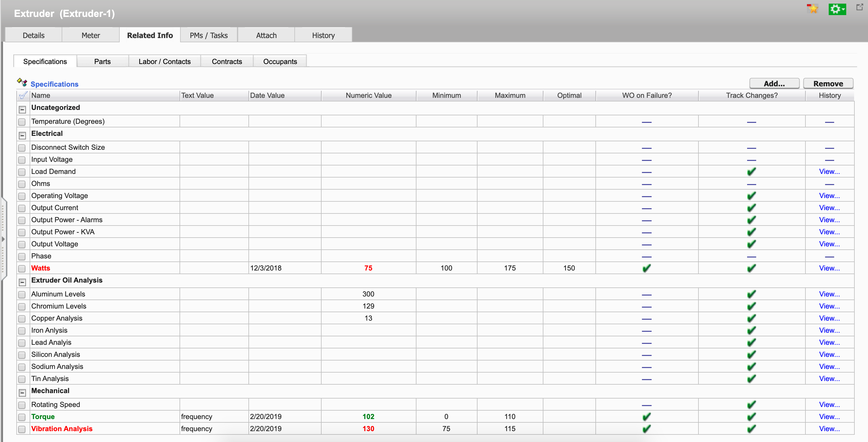
Task: Select the Temperature (Degrees) checkbox
Action: click(x=22, y=122)
